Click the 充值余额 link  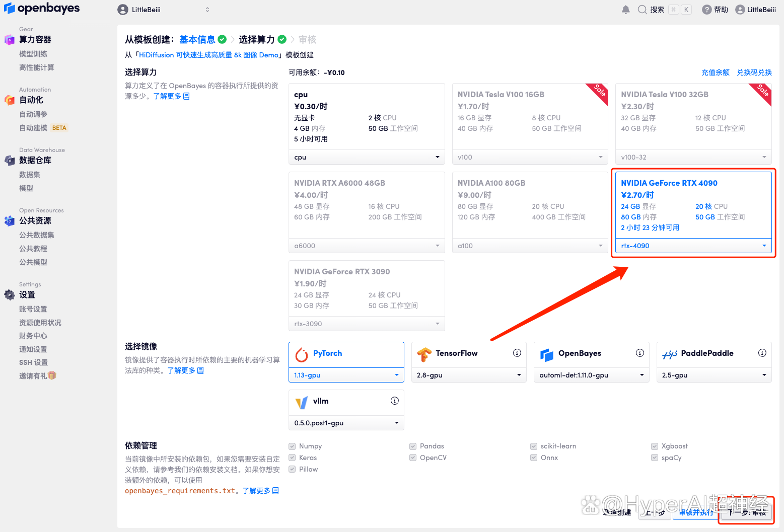pos(716,72)
